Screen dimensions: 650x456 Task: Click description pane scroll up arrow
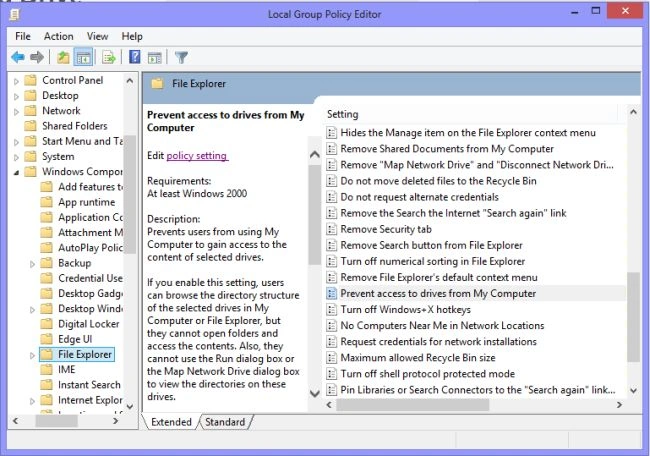315,155
